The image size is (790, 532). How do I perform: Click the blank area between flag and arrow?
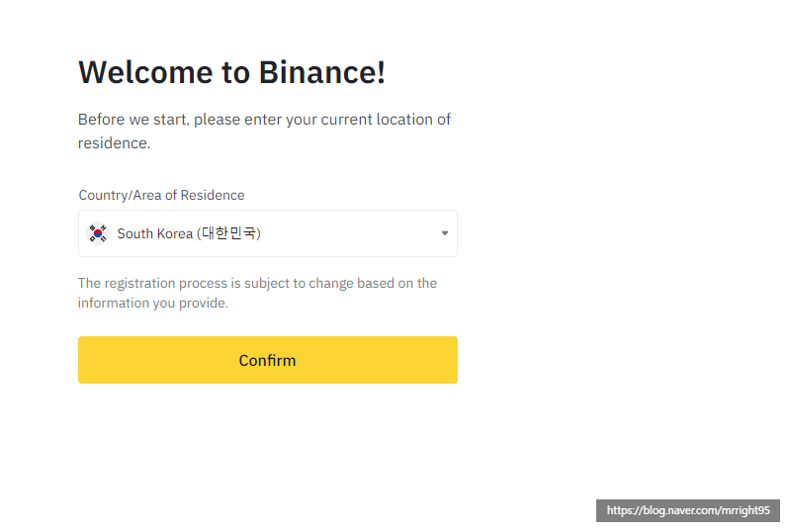pyautogui.click(x=350, y=233)
